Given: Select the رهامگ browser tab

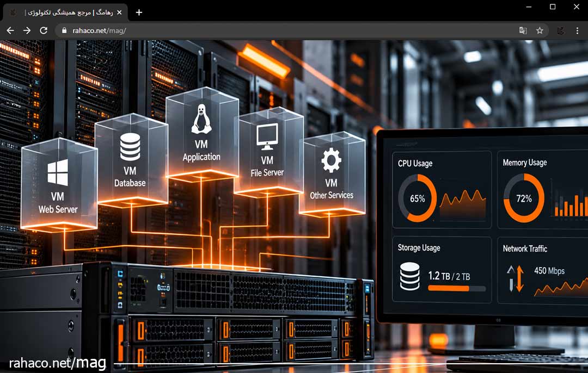Looking at the screenshot, I should click(x=66, y=13).
